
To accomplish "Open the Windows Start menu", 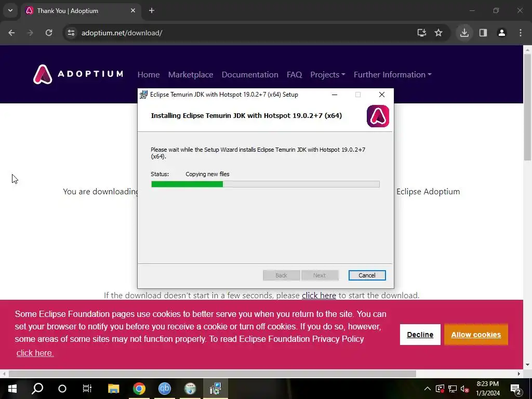I will point(12,389).
